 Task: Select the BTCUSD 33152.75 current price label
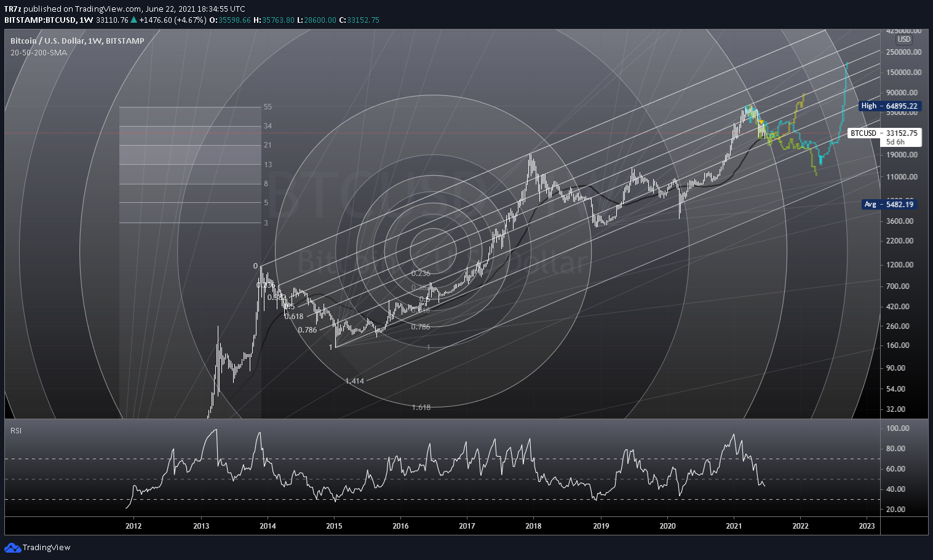tap(884, 133)
